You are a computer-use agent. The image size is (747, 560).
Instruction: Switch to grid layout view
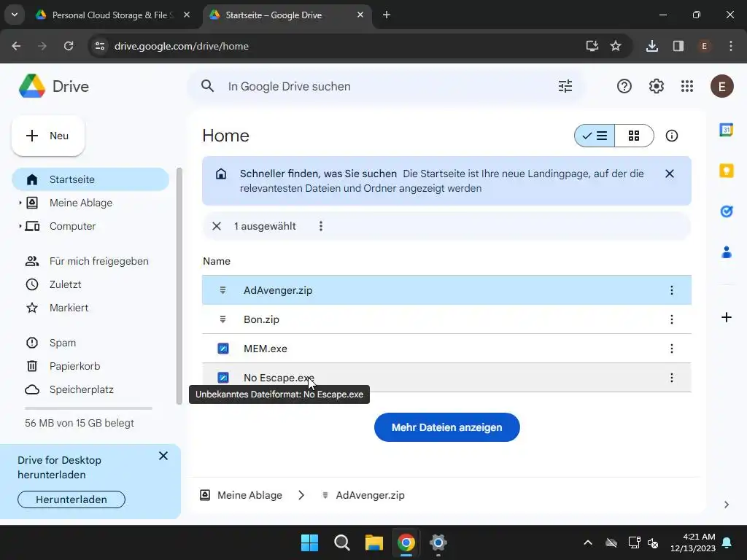coord(634,136)
